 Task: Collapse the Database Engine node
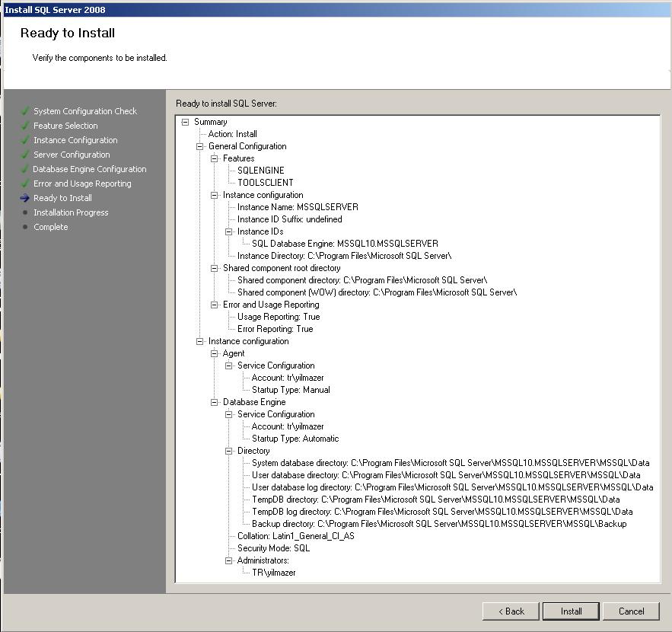pos(215,402)
